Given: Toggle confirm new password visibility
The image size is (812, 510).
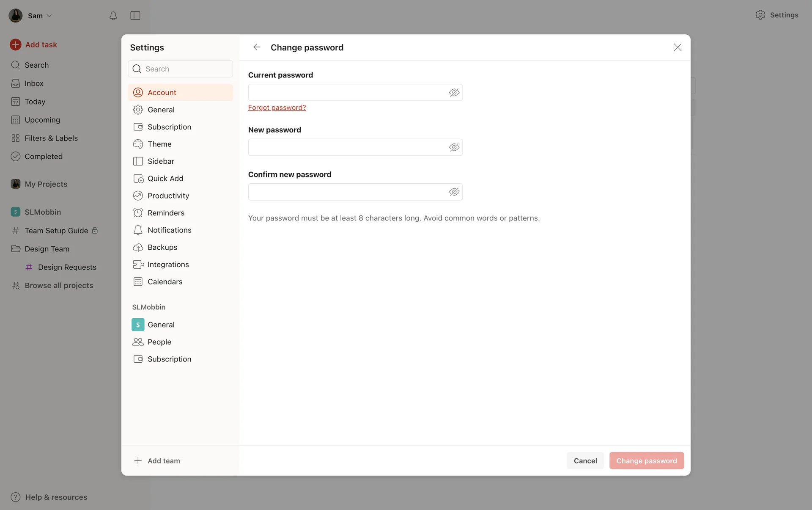Looking at the screenshot, I should click(x=454, y=192).
